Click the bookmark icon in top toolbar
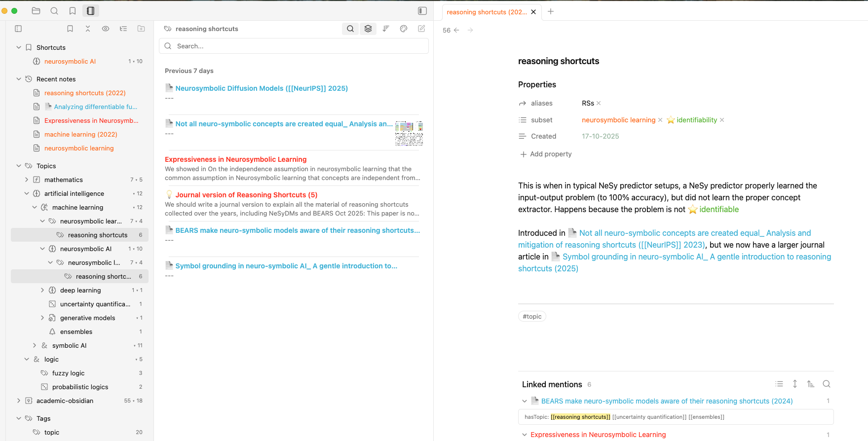Screen dimensions: 868x441 pos(73,11)
